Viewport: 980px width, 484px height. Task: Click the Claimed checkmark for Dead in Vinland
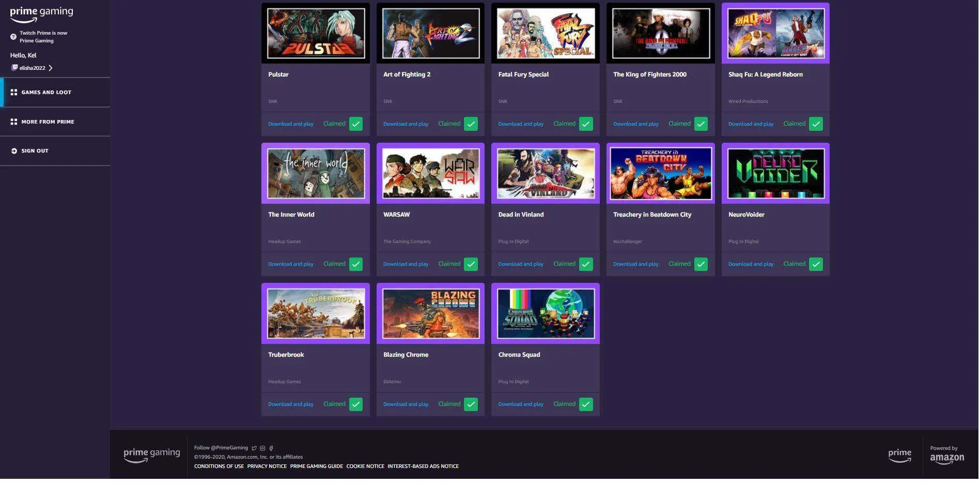[x=586, y=264]
